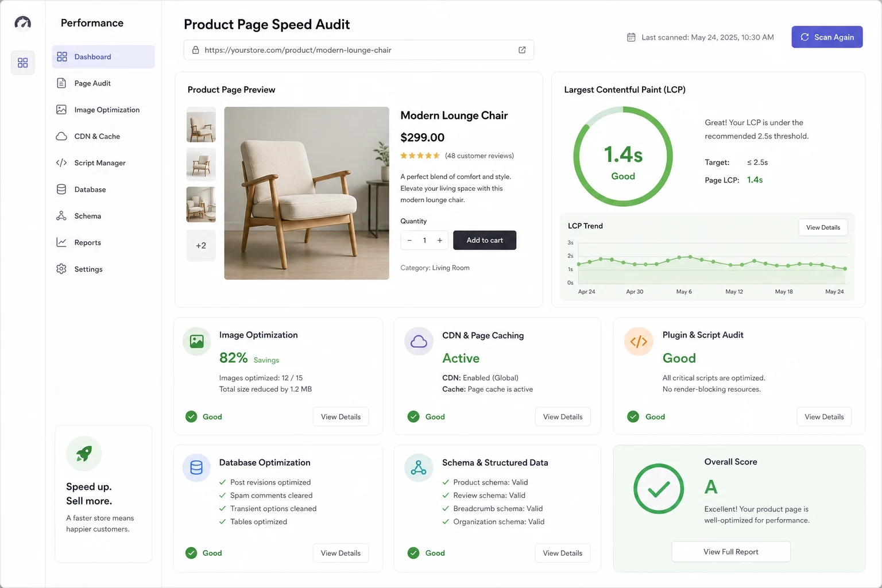The image size is (882, 588).
Task: Click the Database cylinder icon in sidebar
Action: (61, 189)
